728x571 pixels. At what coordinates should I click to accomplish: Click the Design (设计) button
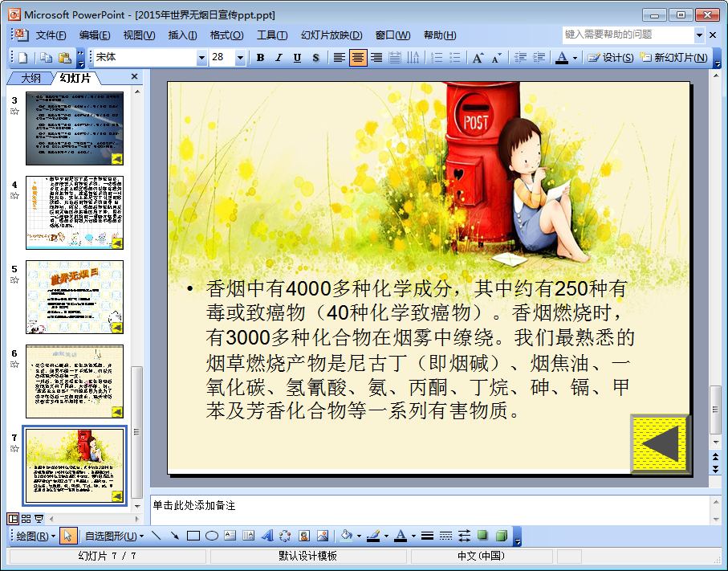click(x=611, y=58)
